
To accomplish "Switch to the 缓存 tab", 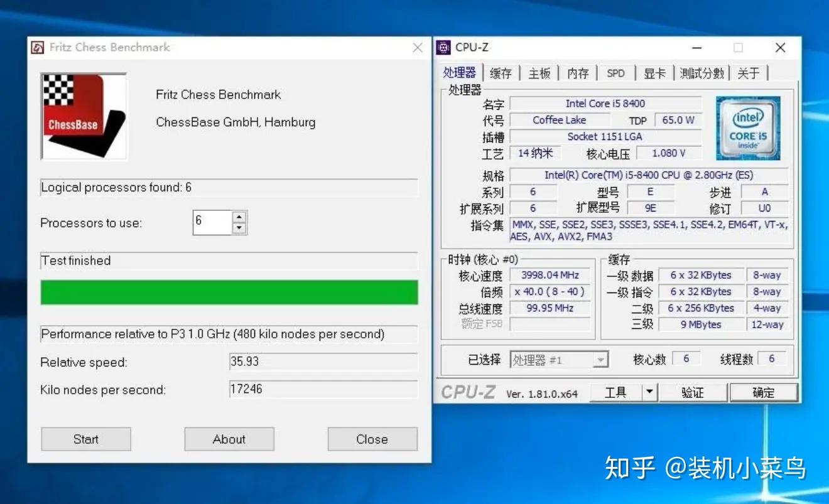I will coord(501,72).
